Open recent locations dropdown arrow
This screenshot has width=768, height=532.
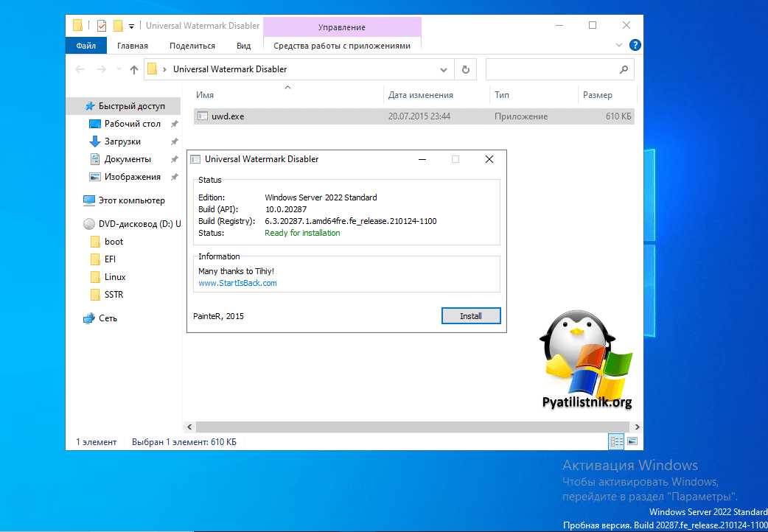click(x=119, y=69)
